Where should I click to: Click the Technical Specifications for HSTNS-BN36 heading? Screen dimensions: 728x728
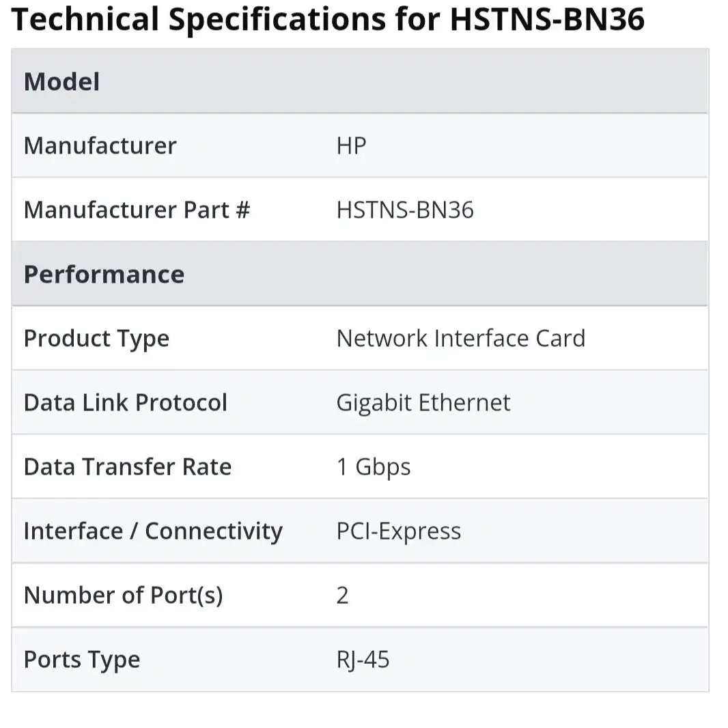328,20
